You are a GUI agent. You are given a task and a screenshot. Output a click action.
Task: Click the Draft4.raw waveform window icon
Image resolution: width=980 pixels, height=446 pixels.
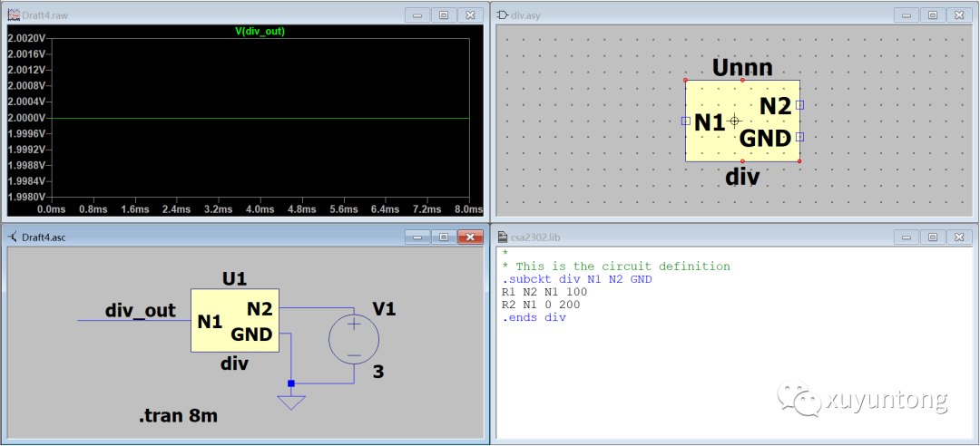(14, 15)
